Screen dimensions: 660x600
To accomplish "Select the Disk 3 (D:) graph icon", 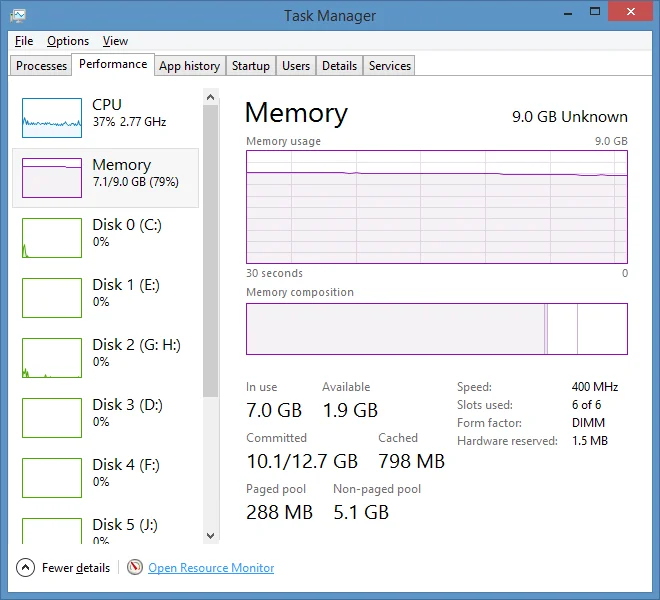I will coord(52,418).
